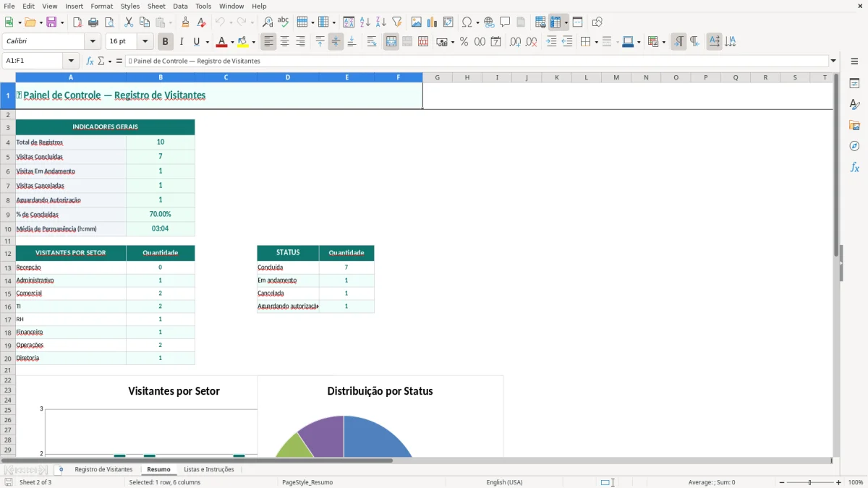
Task: Click the formula input line
Action: [477, 61]
